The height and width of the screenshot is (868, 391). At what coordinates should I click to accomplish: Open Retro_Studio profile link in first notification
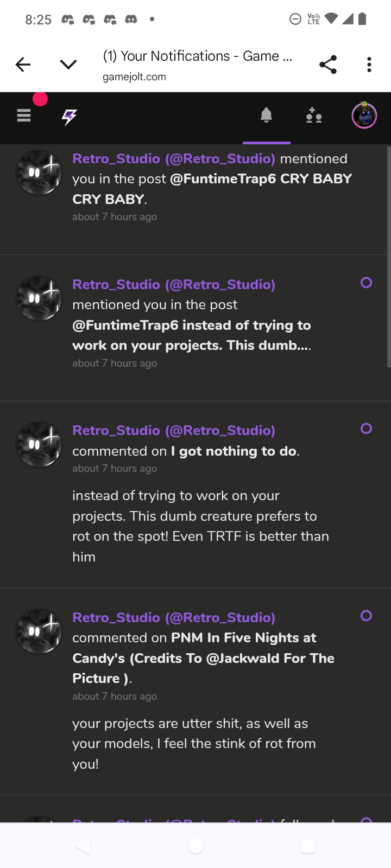(x=174, y=158)
